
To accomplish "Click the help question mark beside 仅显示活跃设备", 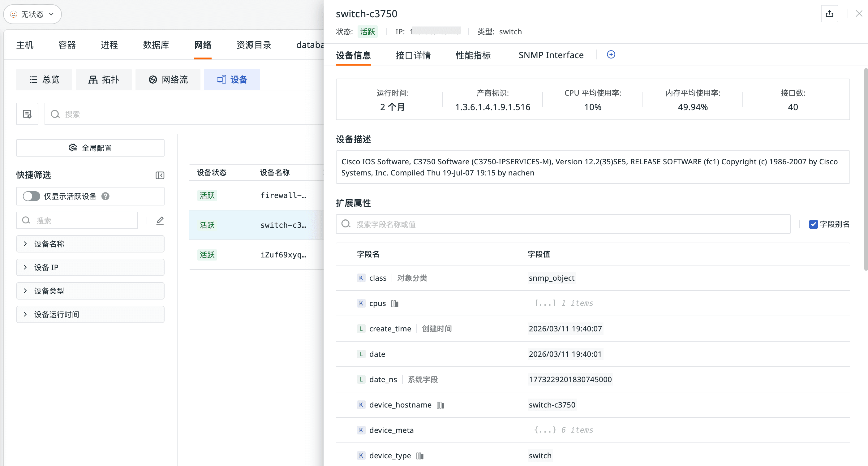I will [x=105, y=196].
